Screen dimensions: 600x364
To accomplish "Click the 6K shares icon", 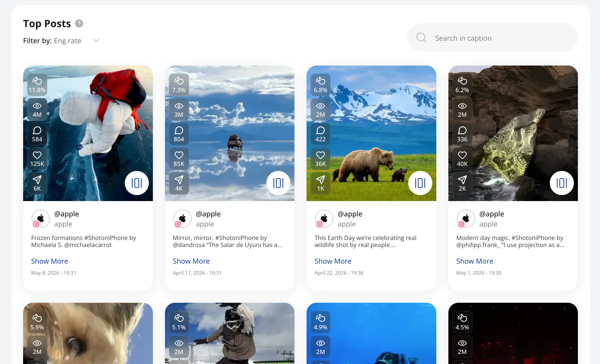I will pos(37,179).
